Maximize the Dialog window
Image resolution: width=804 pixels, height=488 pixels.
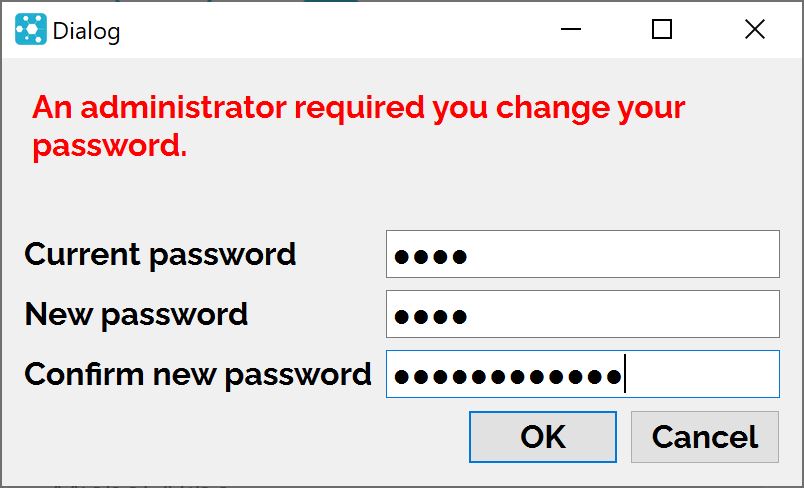662,29
